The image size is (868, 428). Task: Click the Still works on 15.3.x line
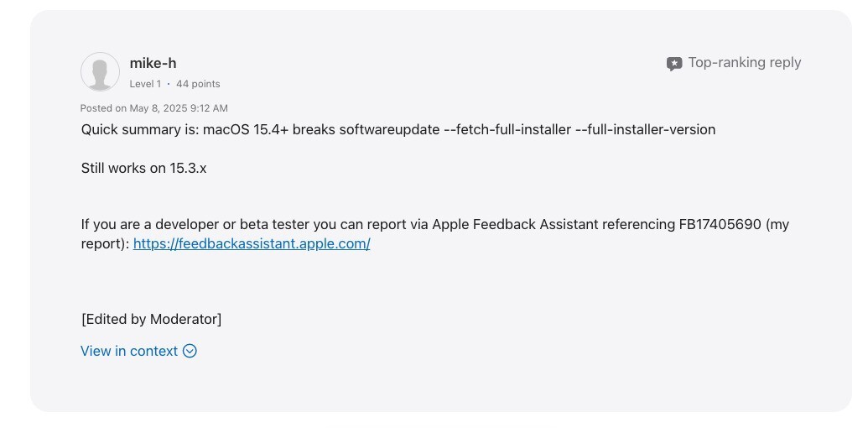click(144, 169)
